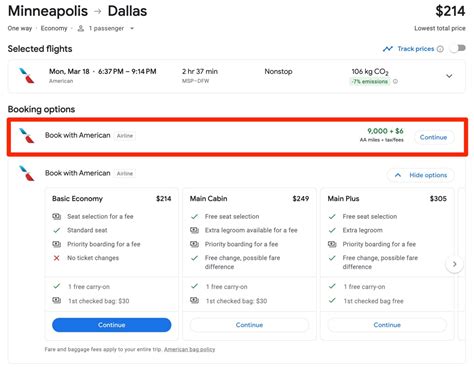Open the passenger count dropdown
This screenshot has width=474, height=367.
click(x=132, y=28)
